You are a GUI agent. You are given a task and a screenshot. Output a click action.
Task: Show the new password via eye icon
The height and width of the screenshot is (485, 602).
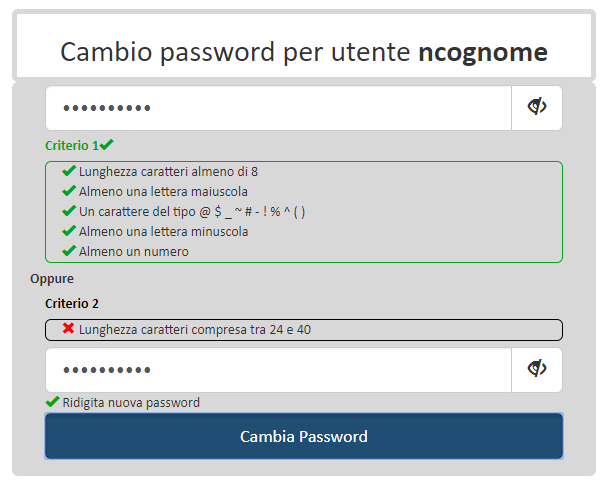pyautogui.click(x=537, y=108)
